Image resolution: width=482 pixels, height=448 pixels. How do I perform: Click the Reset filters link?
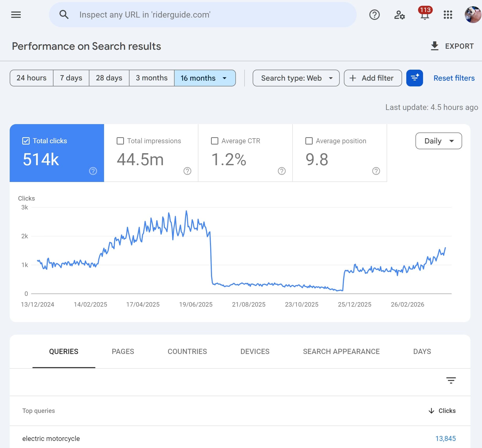coord(454,78)
